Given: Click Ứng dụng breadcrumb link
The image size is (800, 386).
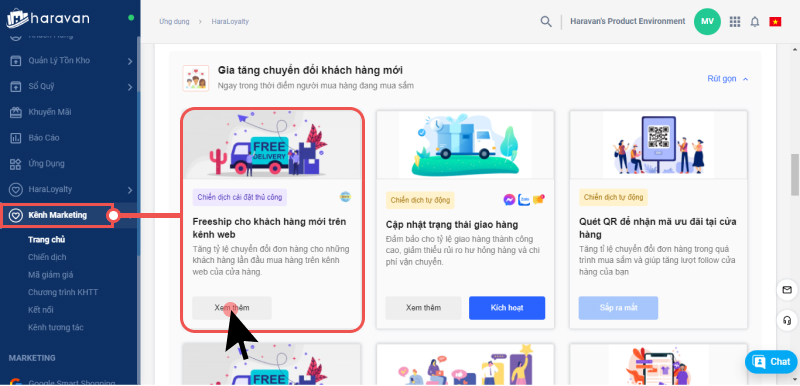Looking at the screenshot, I should [x=174, y=22].
